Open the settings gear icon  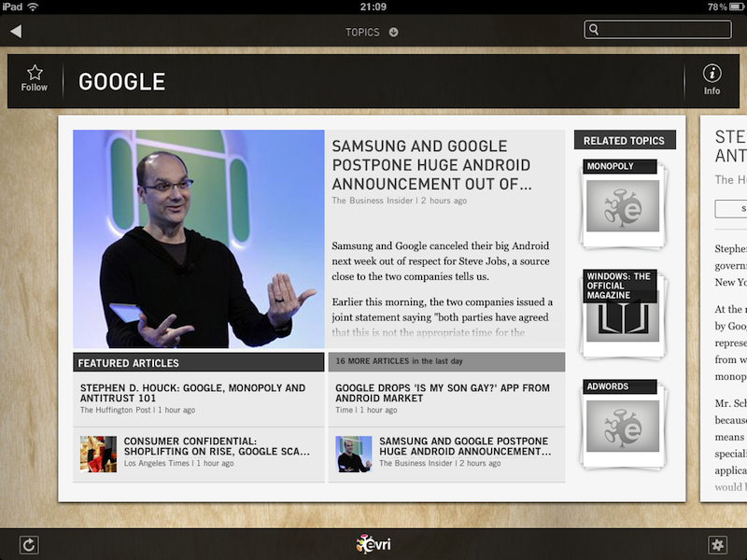717,544
